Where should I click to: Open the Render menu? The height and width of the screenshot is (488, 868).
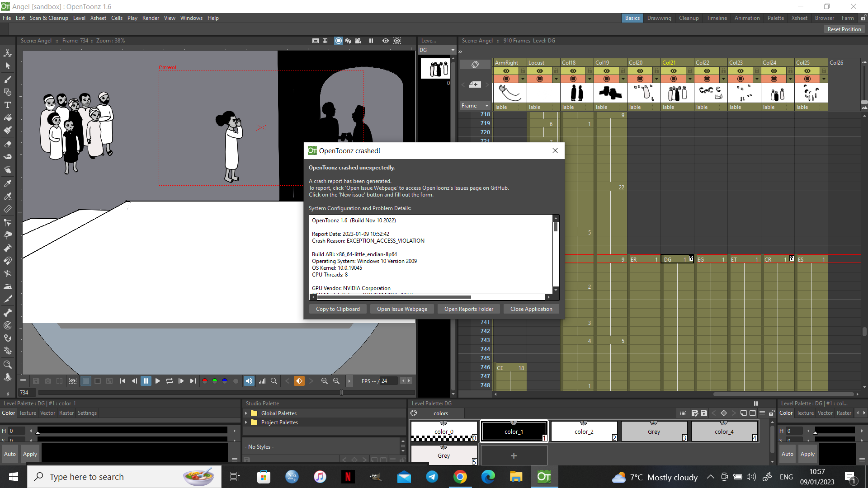[x=151, y=18]
